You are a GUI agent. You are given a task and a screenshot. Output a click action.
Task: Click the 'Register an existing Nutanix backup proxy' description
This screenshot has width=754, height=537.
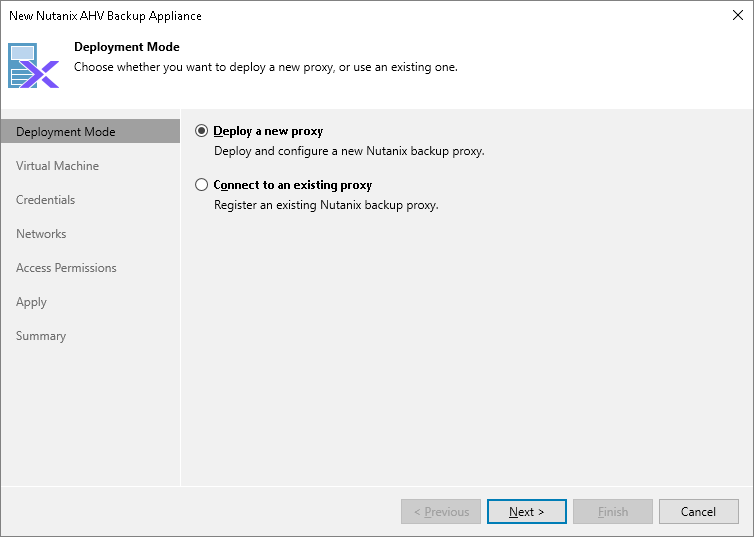point(327,205)
